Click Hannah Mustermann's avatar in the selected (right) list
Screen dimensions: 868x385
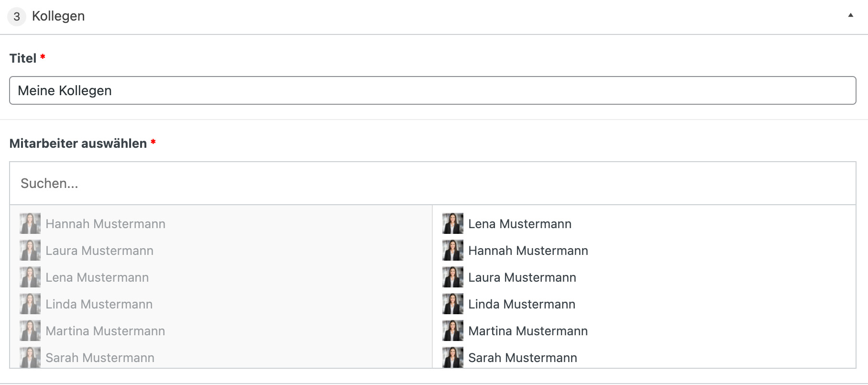pyautogui.click(x=452, y=250)
